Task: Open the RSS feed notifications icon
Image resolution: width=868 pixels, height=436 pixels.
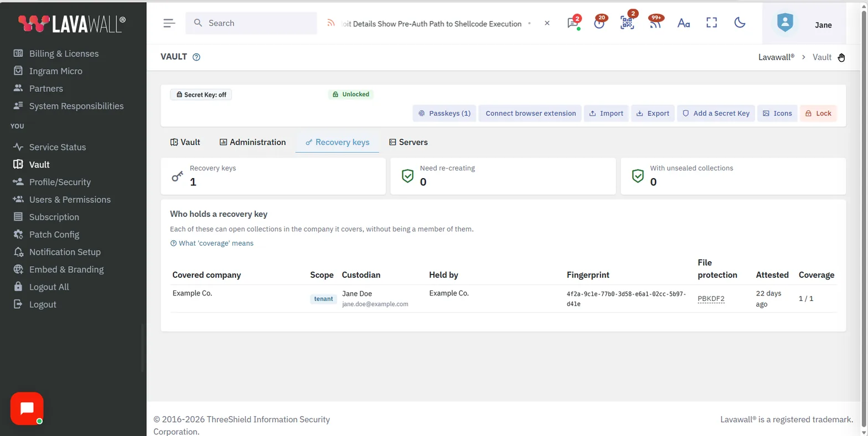Action: click(656, 23)
